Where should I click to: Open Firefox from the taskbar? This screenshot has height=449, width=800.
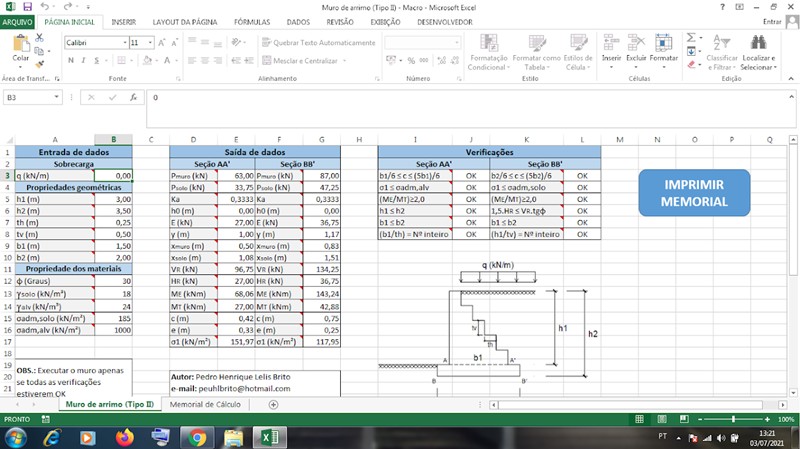124,438
